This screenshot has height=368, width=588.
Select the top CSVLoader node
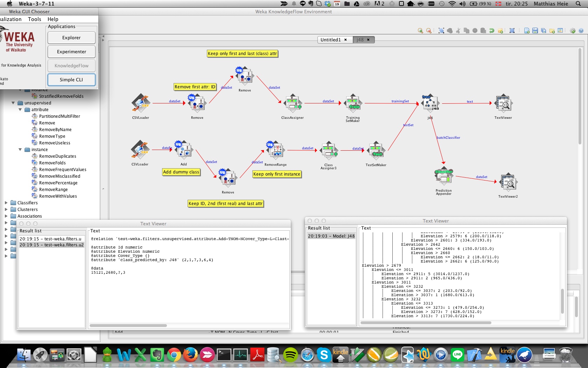coord(141,103)
